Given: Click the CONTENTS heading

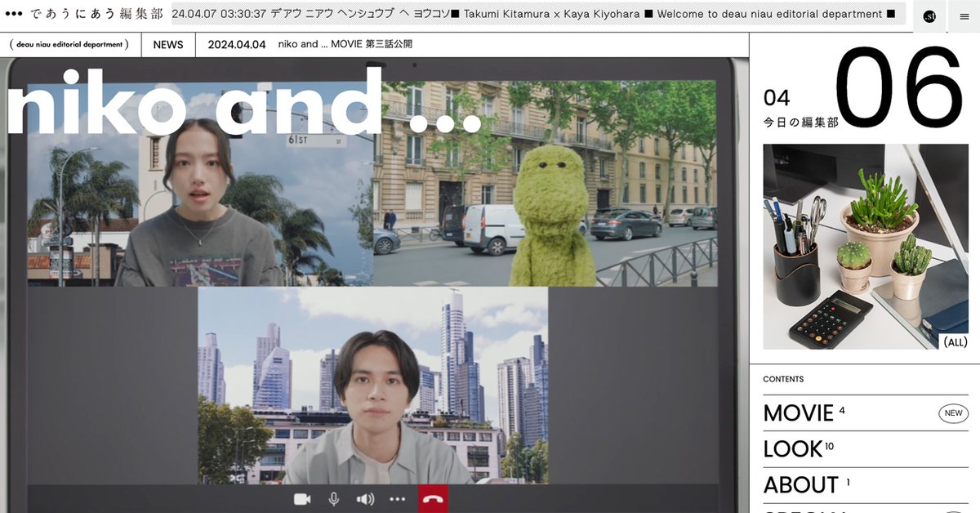Looking at the screenshot, I should (783, 379).
